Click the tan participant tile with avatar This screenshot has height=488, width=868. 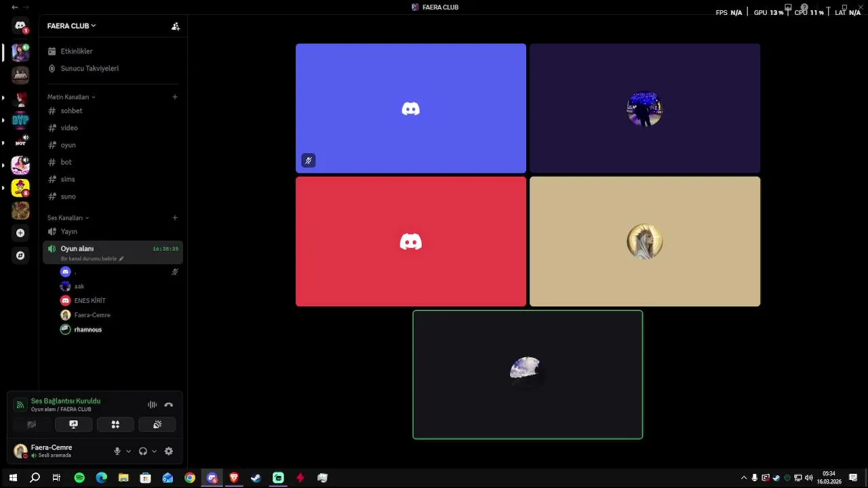click(645, 241)
